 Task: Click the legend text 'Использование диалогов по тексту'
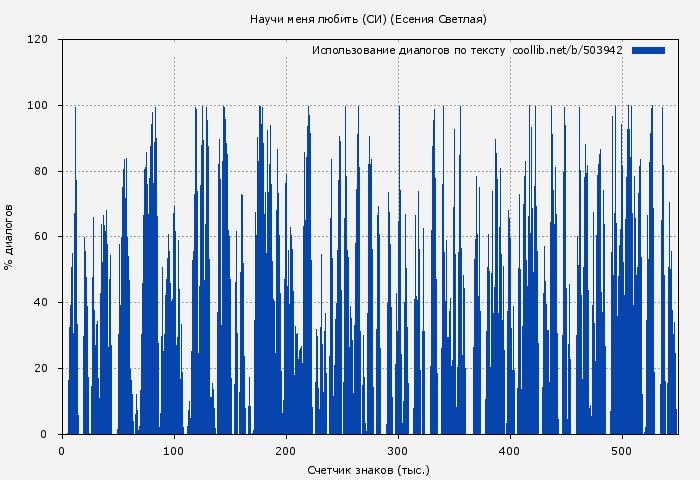pyautogui.click(x=409, y=50)
